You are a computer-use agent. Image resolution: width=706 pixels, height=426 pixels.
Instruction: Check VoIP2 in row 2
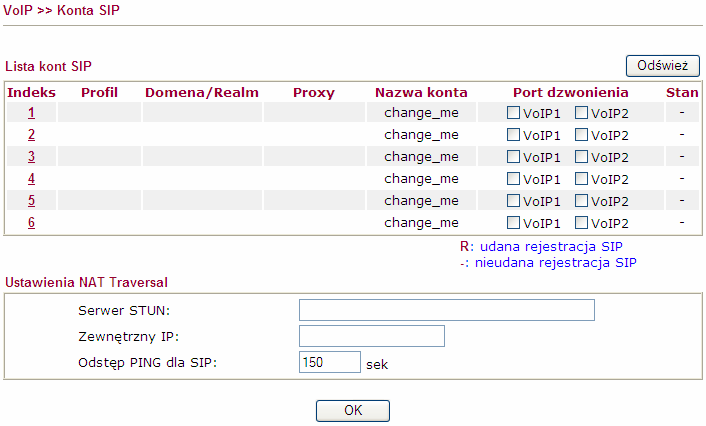click(581, 135)
